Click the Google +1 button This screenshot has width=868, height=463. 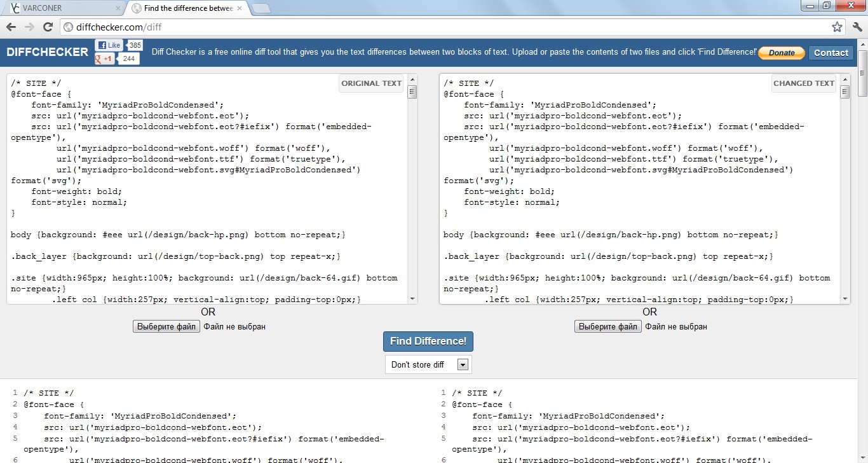point(105,59)
